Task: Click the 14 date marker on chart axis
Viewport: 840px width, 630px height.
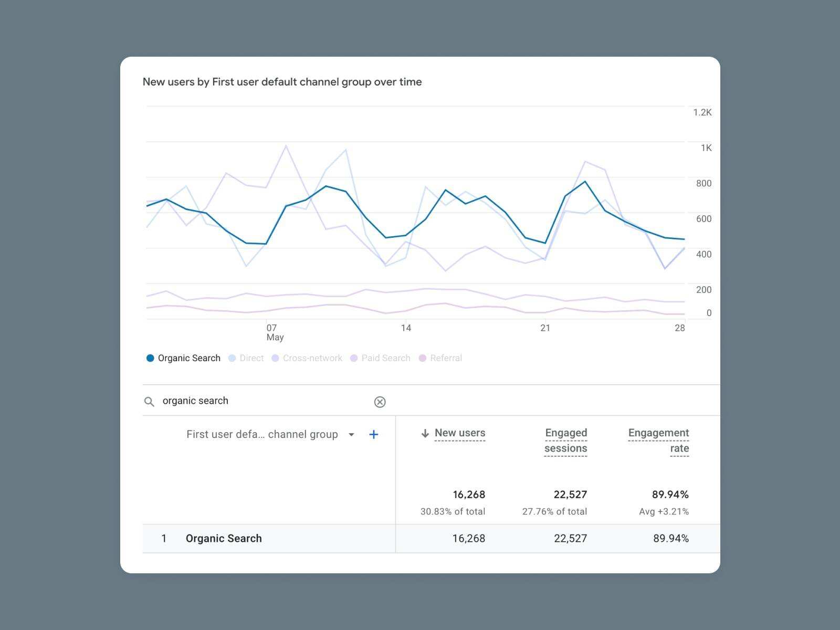Action: pyautogui.click(x=406, y=328)
